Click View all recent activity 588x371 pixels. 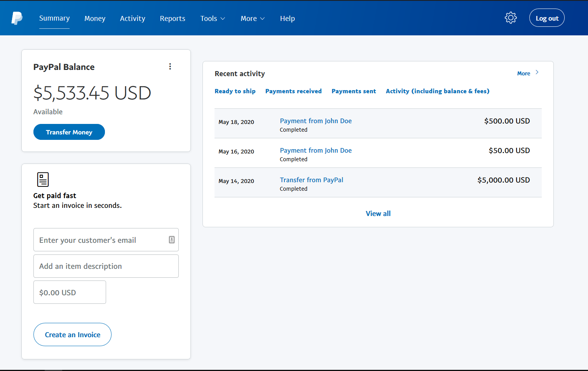378,214
